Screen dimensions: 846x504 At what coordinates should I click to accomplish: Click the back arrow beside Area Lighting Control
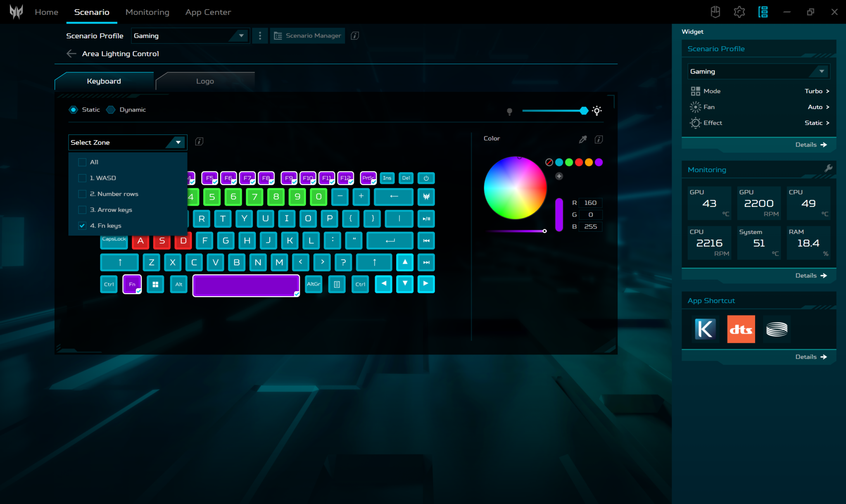(x=71, y=54)
